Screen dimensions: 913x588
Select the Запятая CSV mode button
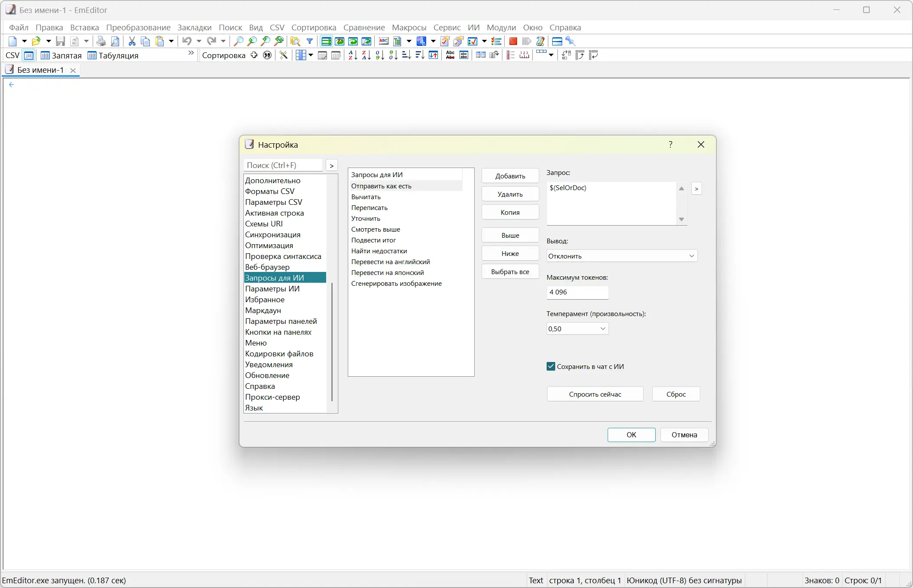(x=61, y=55)
